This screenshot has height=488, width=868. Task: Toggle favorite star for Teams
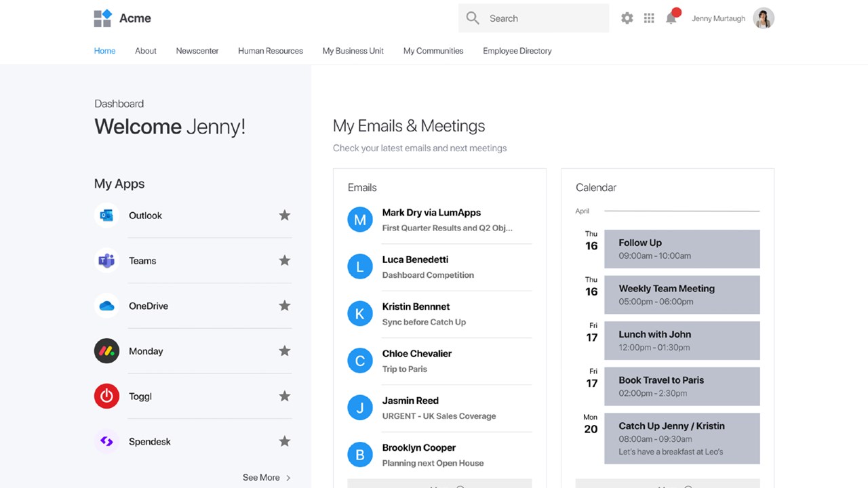coord(285,260)
